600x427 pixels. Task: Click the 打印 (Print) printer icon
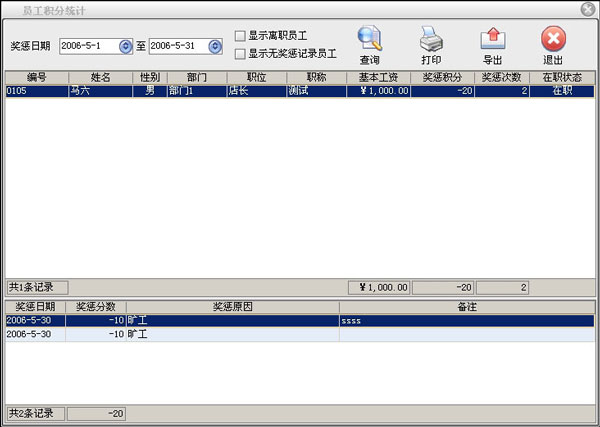430,40
